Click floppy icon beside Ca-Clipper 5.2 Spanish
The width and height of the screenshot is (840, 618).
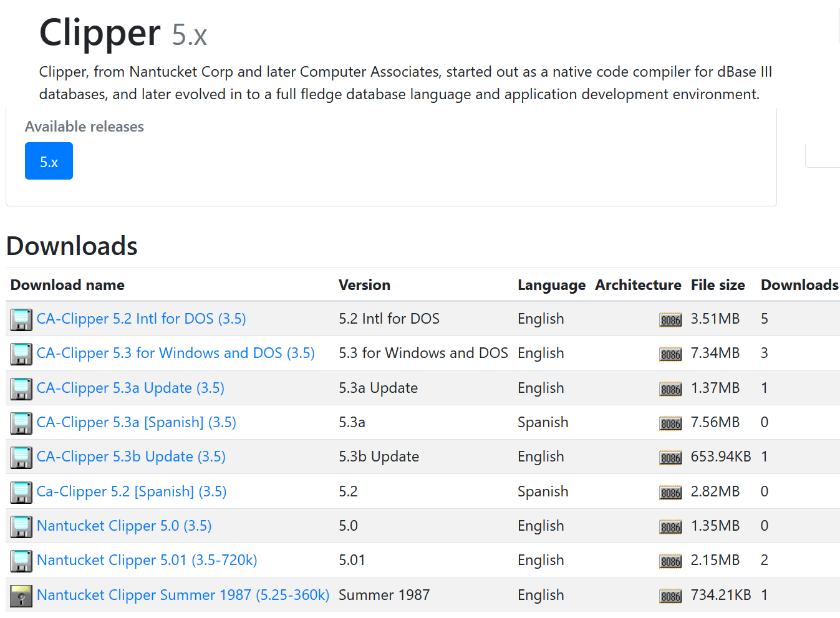(21, 492)
